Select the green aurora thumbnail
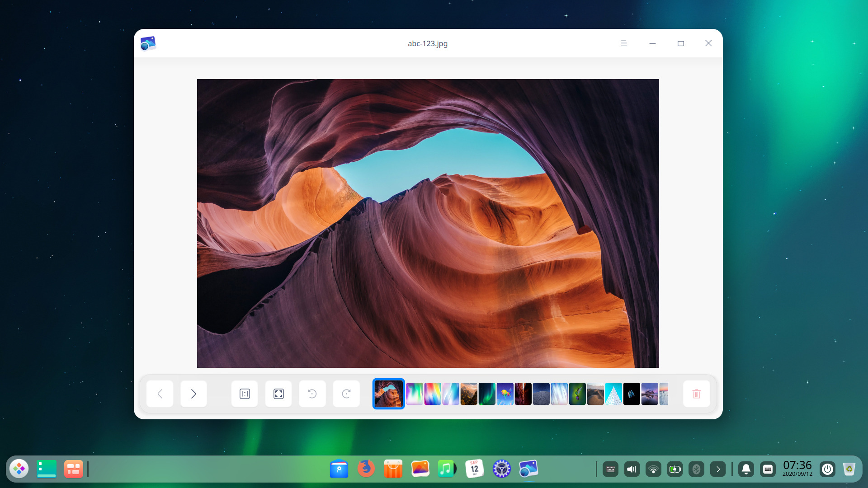Screen dimensions: 868x488 pos(487,394)
